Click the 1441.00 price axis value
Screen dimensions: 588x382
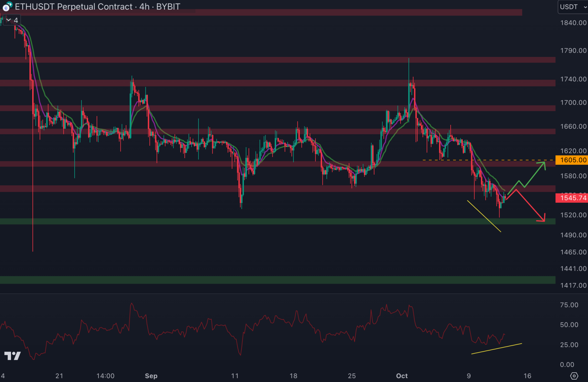click(x=573, y=269)
